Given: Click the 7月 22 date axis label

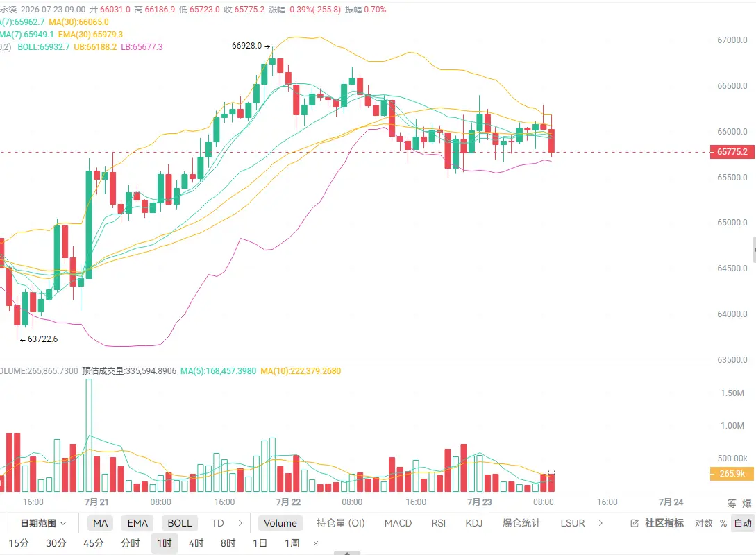Looking at the screenshot, I should [x=288, y=502].
